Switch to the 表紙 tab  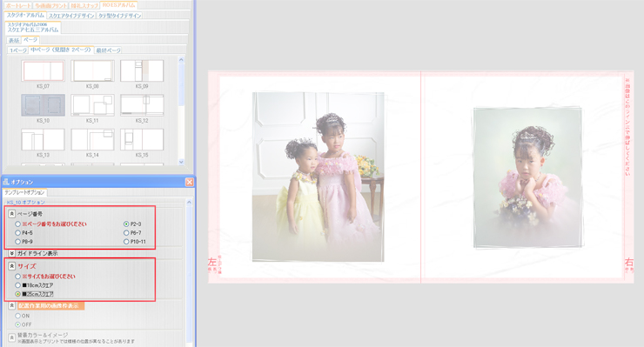[14, 40]
